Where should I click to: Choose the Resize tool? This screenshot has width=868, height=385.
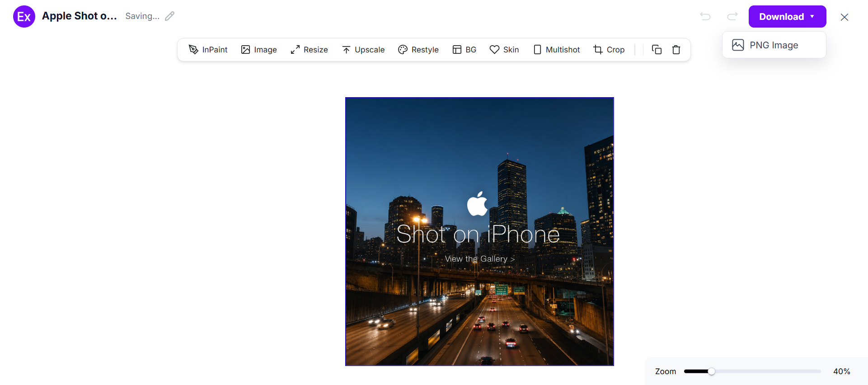tap(309, 50)
